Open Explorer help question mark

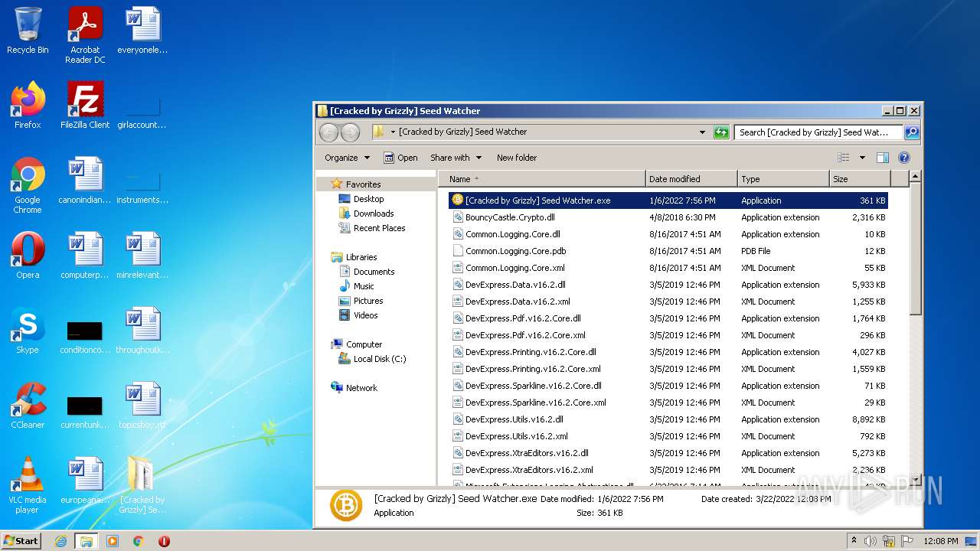904,158
